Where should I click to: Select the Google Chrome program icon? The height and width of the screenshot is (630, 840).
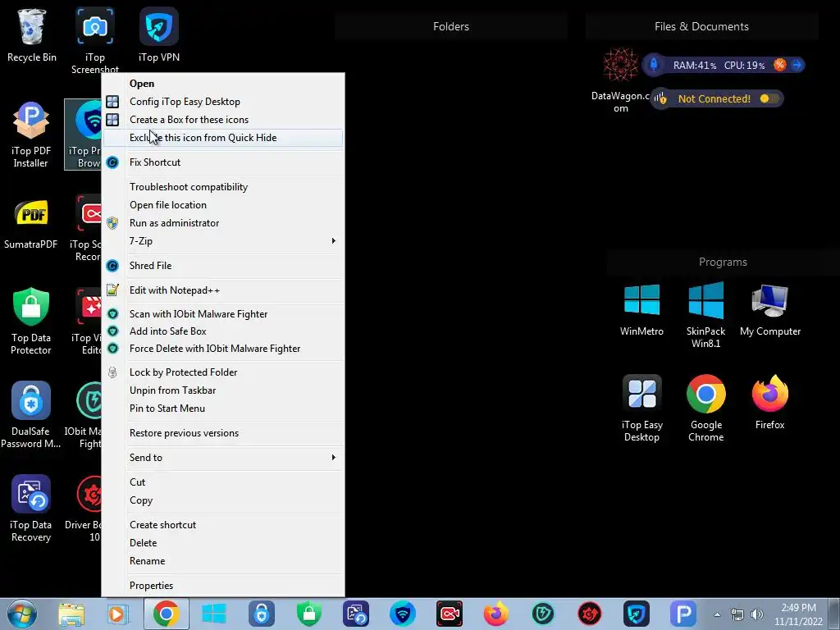705,409
